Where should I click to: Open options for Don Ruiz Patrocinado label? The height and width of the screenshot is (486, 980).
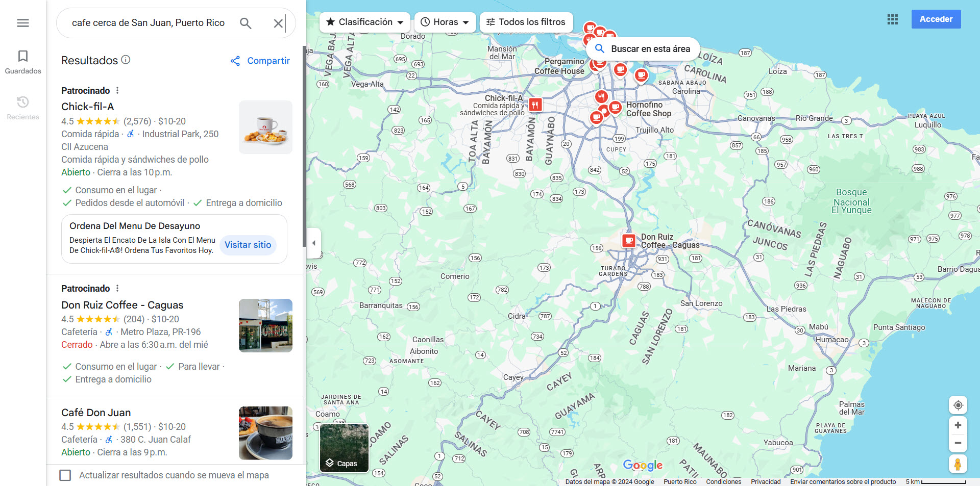[117, 288]
